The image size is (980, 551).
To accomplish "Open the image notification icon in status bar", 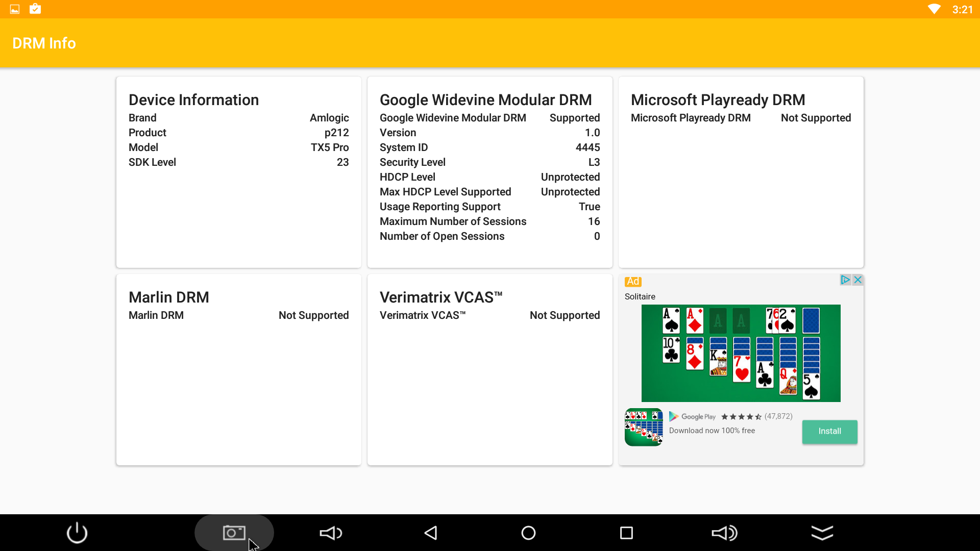I will 15,9.
